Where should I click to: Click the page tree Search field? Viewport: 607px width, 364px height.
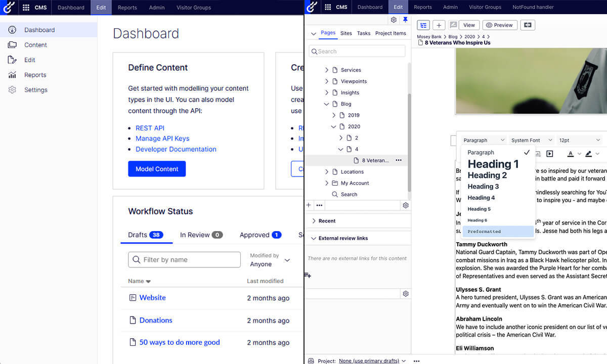coord(357,51)
